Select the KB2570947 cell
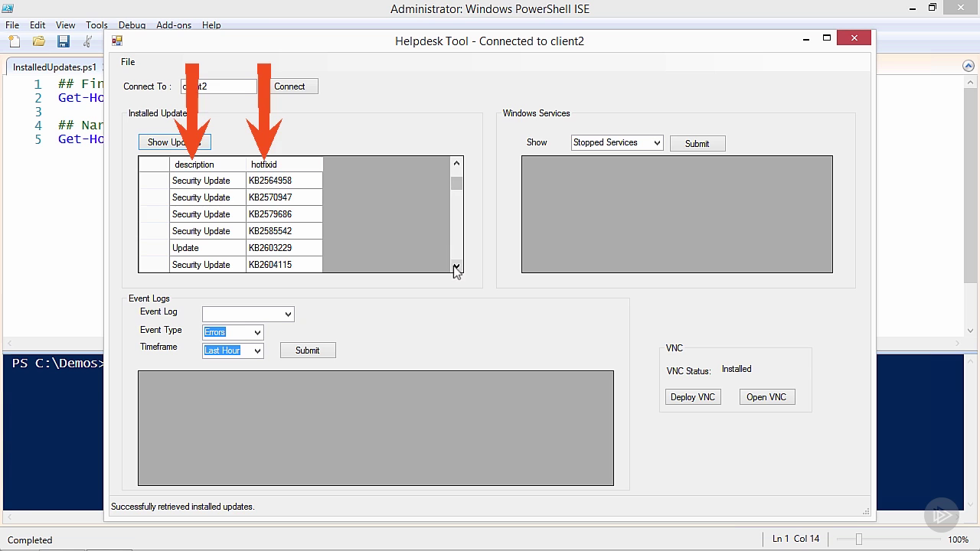 (x=285, y=197)
